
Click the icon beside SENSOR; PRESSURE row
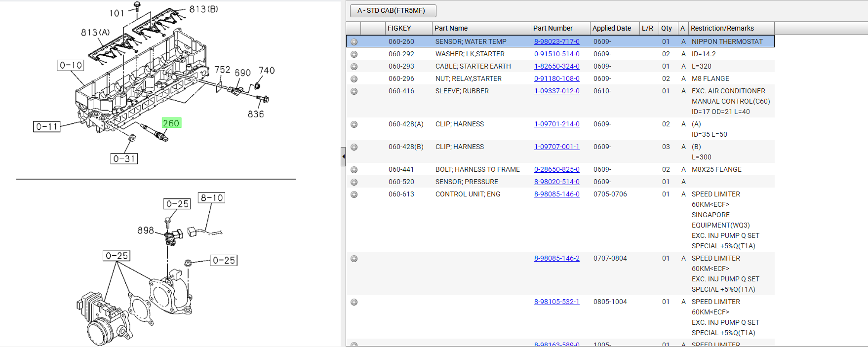354,182
